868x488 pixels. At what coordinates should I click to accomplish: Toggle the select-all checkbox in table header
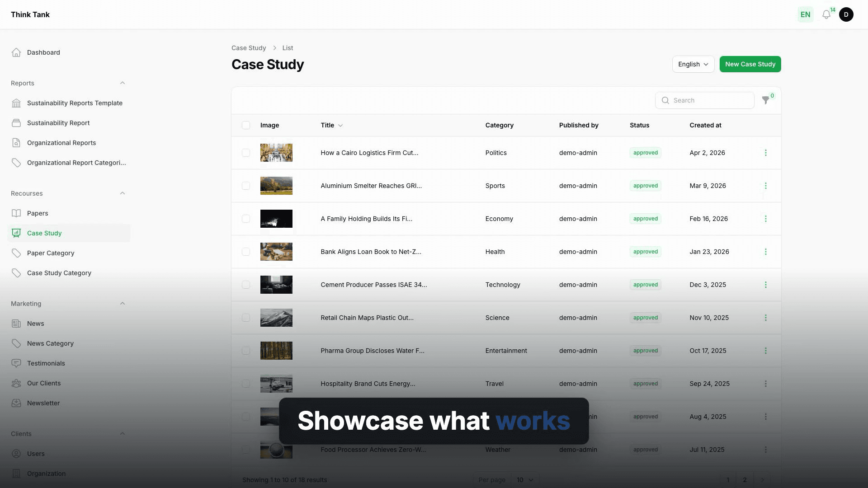click(x=246, y=125)
